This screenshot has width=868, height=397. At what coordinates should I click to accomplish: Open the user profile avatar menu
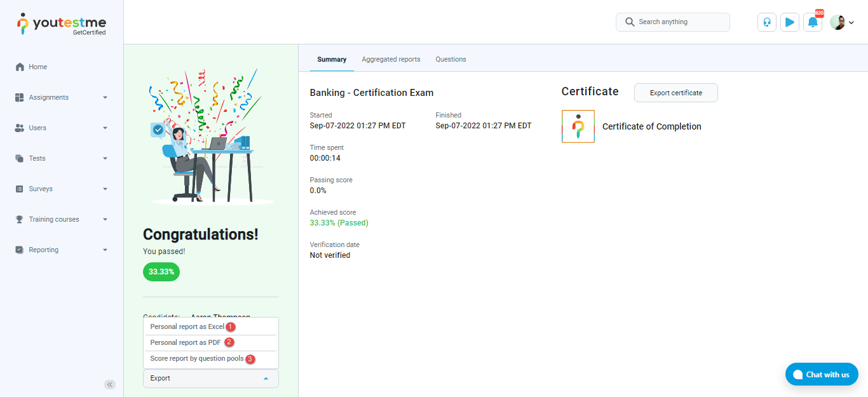tap(841, 22)
